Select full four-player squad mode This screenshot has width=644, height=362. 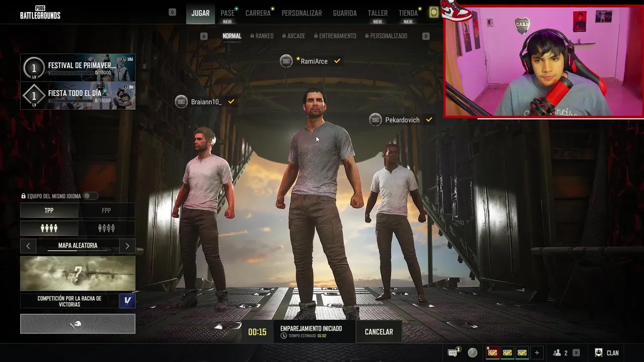(49, 228)
